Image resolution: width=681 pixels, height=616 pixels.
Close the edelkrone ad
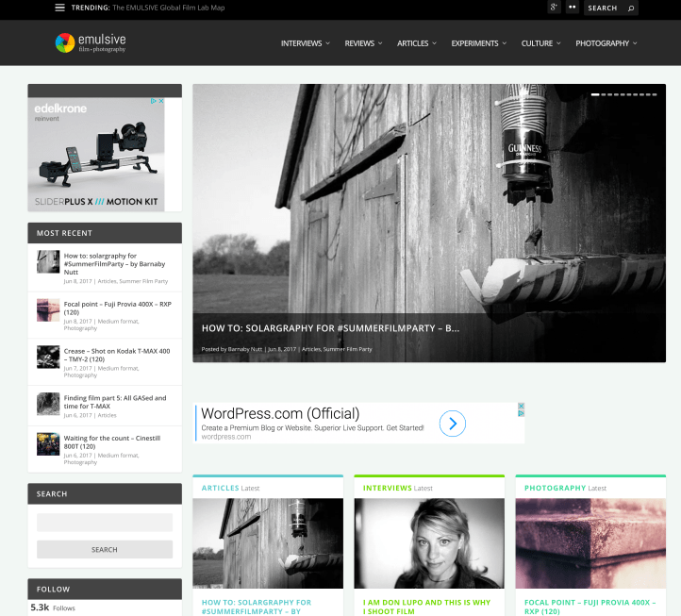click(161, 101)
